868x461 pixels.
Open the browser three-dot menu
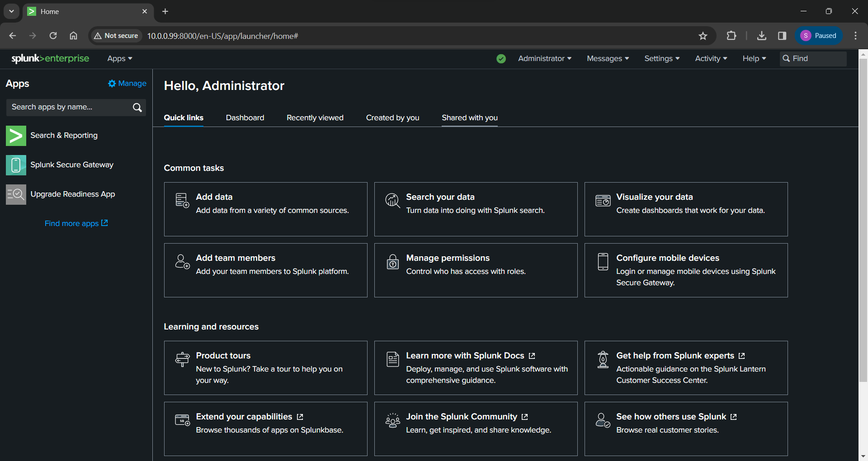pos(855,36)
